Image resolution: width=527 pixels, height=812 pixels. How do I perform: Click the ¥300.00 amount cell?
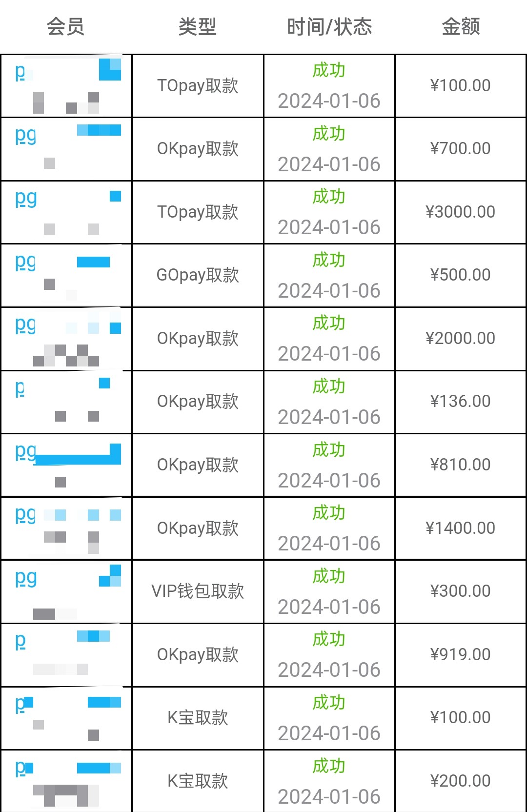(461, 591)
